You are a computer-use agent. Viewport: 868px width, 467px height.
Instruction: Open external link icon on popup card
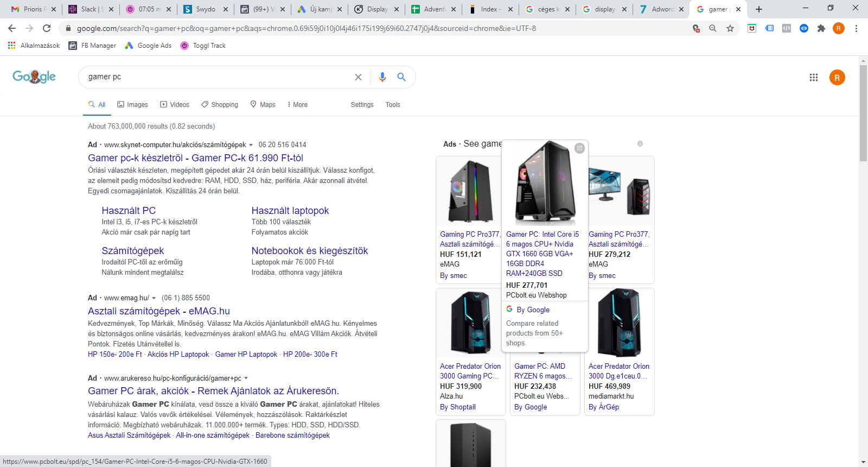pyautogui.click(x=579, y=148)
